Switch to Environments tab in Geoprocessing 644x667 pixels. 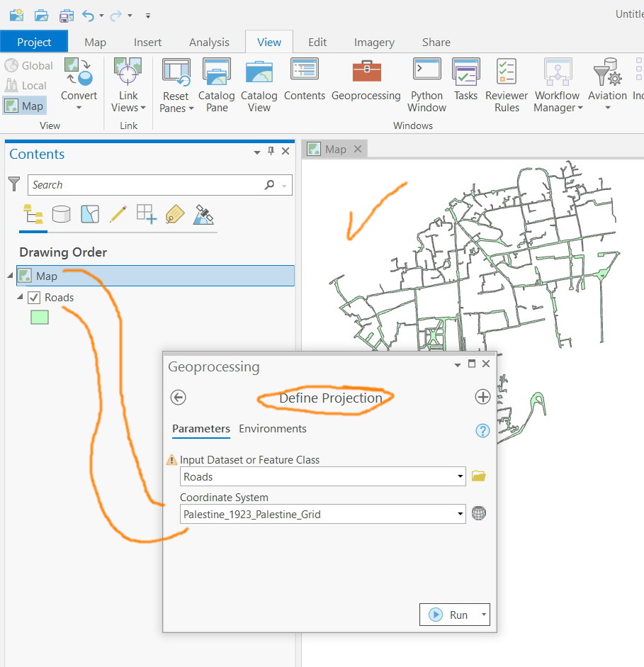coord(273,429)
